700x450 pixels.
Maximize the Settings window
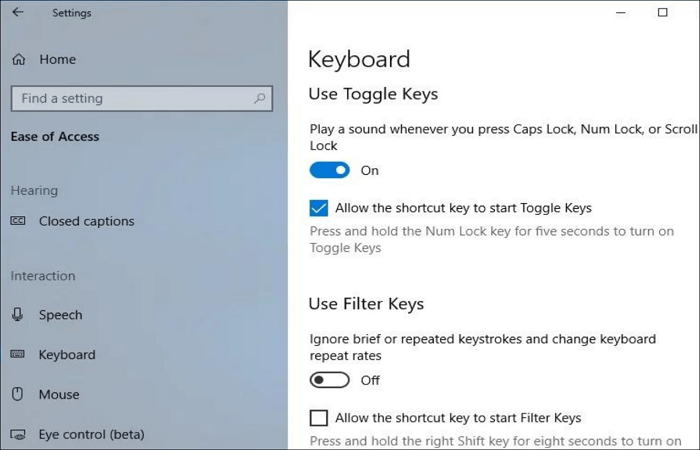coord(662,13)
